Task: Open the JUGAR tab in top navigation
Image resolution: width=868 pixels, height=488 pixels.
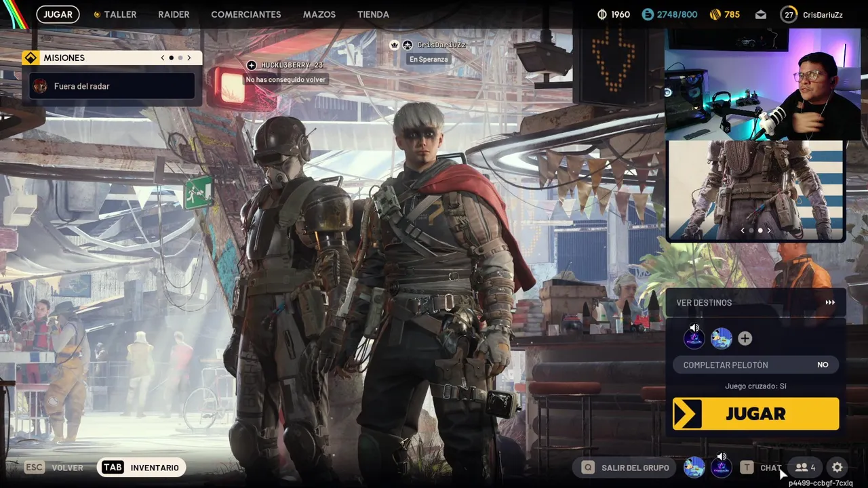Action: coord(58,14)
